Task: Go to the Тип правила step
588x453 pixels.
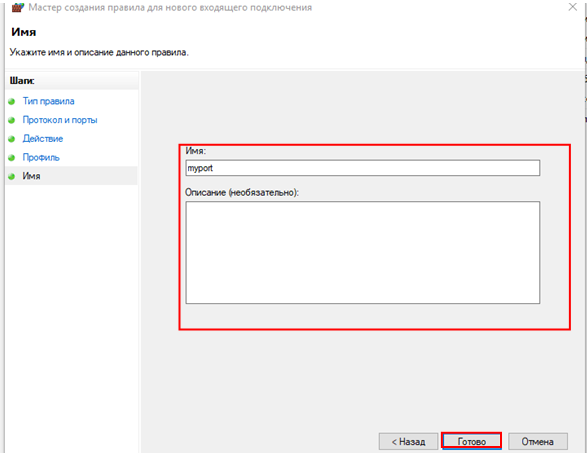Action: pos(48,101)
